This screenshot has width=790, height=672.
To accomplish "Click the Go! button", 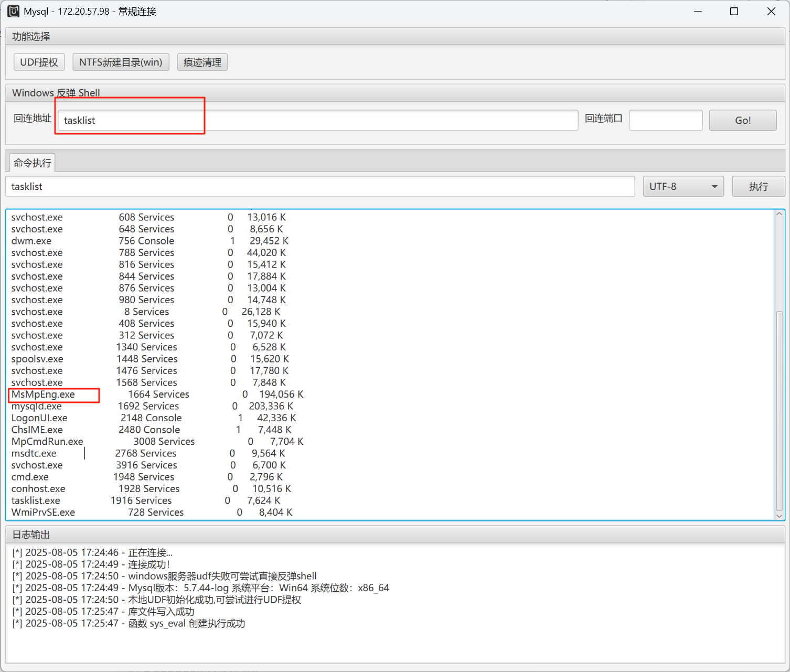I will tap(743, 120).
